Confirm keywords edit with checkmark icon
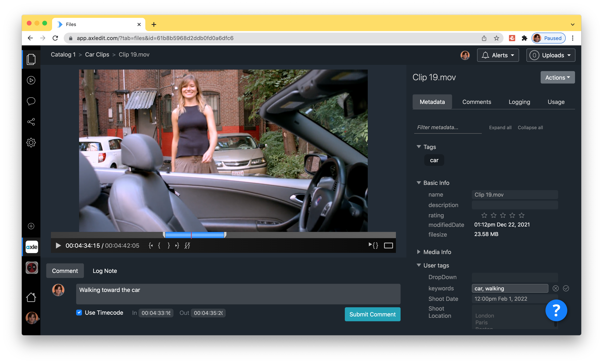 (x=566, y=288)
